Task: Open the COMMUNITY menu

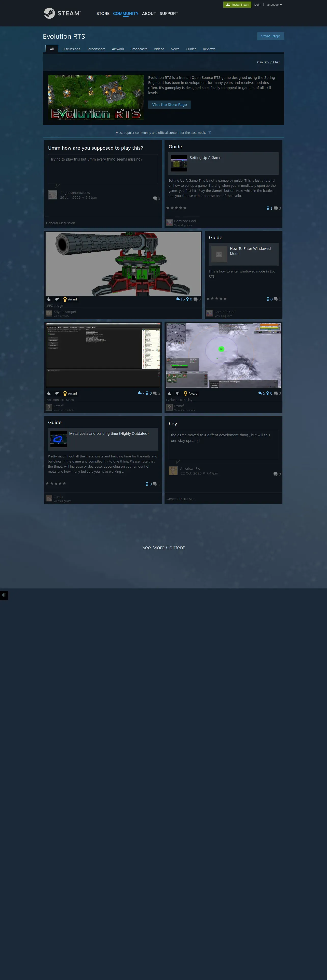Action: coord(126,13)
